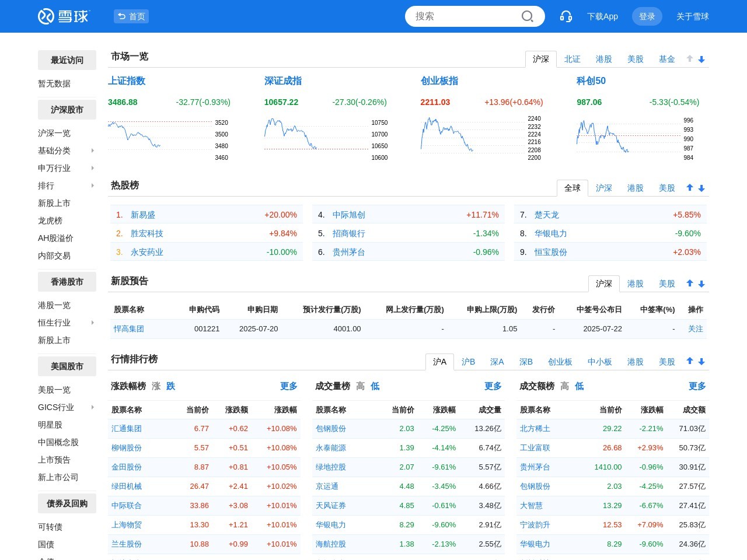This screenshot has height=560, width=747.
Task: Sort 市场一览 using the ascending arrow icon
Action: 690,59
